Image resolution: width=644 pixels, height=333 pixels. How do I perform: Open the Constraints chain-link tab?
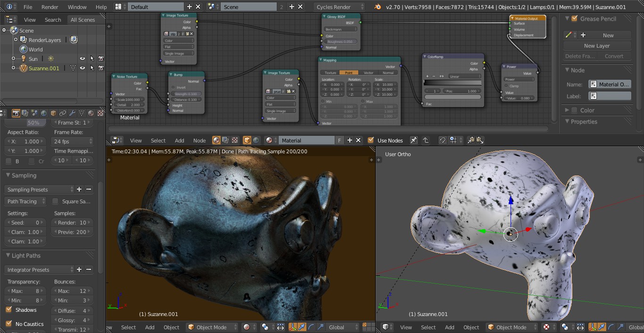point(63,113)
